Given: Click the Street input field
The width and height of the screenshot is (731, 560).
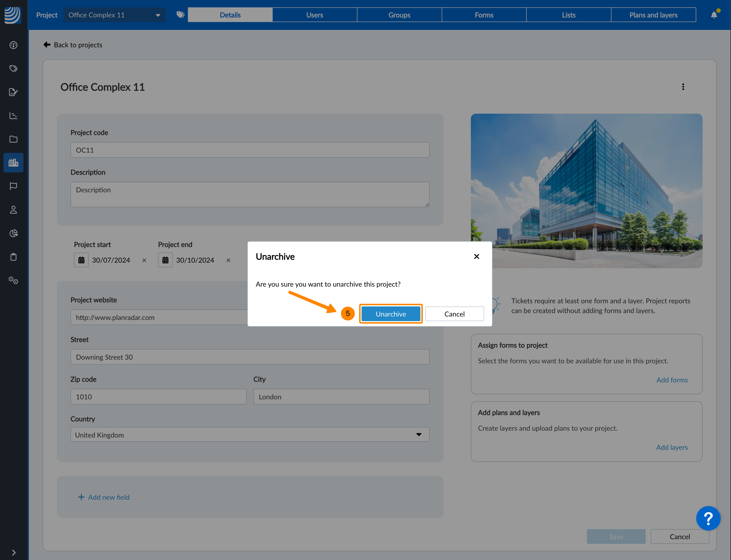Looking at the screenshot, I should pyautogui.click(x=250, y=357).
